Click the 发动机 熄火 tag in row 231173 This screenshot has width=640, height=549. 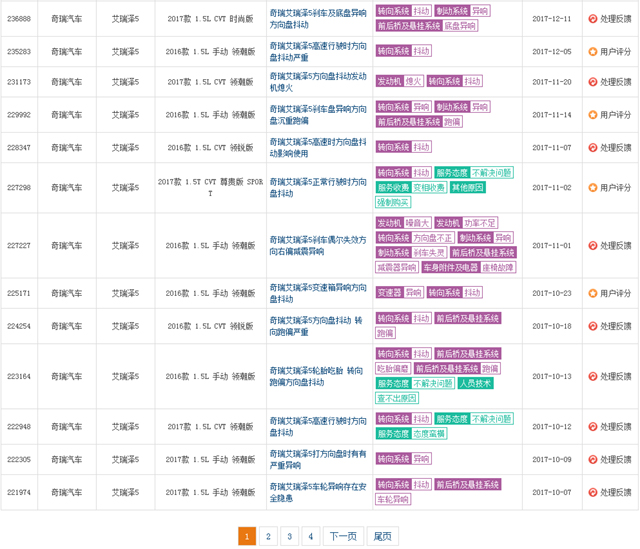pyautogui.click(x=400, y=82)
